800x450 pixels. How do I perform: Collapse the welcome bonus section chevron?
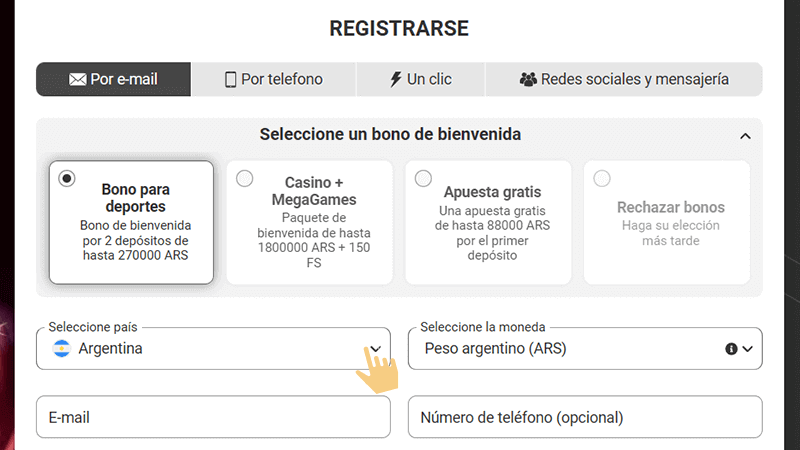pos(745,135)
